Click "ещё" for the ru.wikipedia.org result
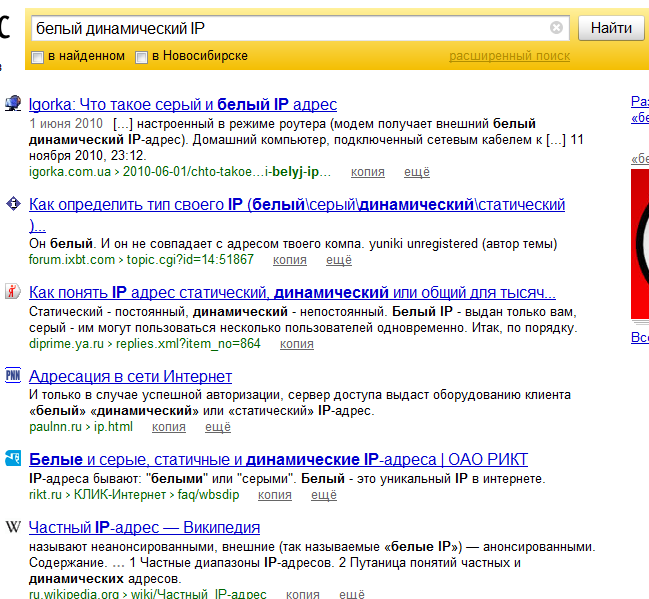This screenshot has height=599, width=649. point(352,594)
